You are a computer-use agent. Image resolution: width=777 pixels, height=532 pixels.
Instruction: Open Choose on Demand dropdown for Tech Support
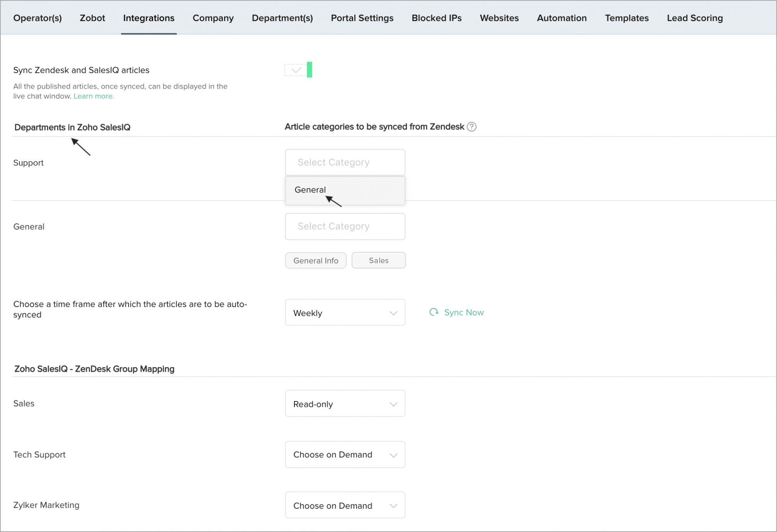[345, 455]
